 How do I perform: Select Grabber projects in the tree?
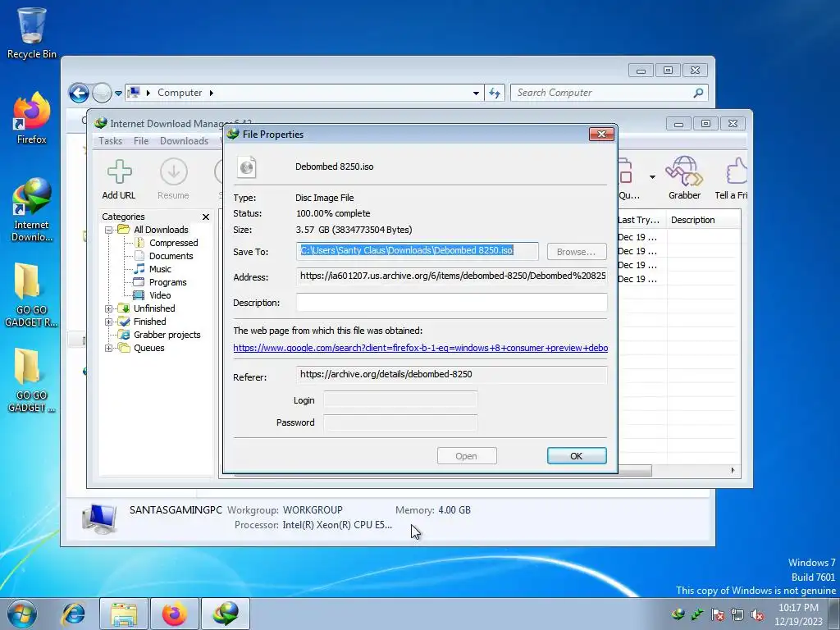[160, 335]
